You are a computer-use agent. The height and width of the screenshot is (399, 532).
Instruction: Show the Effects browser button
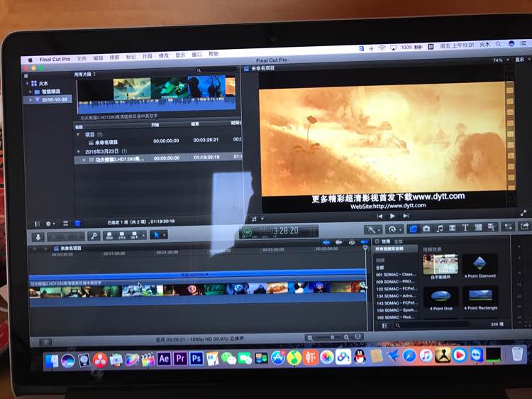click(x=413, y=229)
